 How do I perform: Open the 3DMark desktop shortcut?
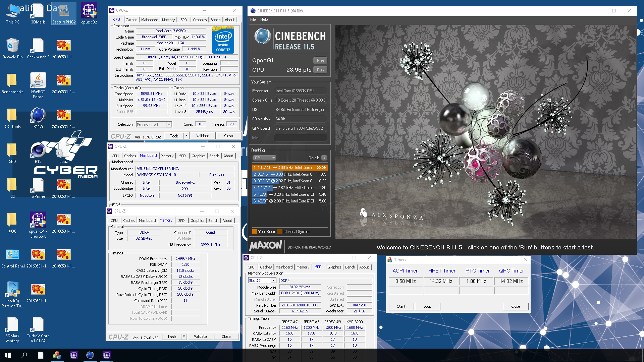pyautogui.click(x=38, y=13)
